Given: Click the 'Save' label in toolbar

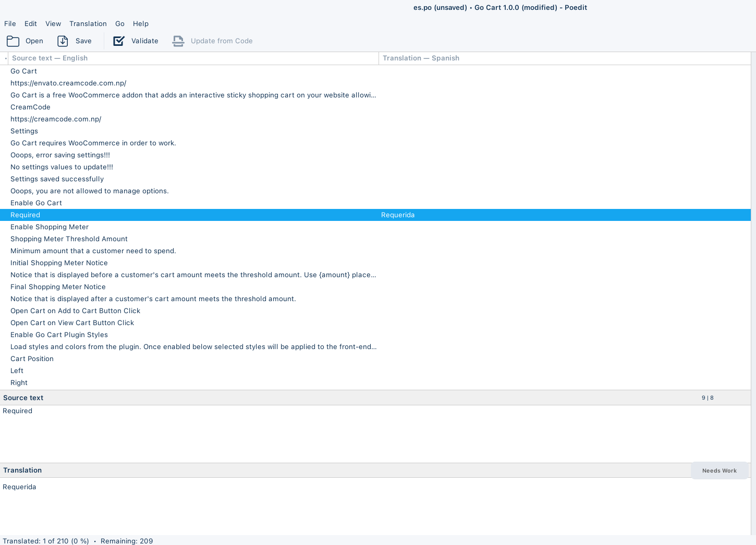Looking at the screenshot, I should pyautogui.click(x=83, y=41).
